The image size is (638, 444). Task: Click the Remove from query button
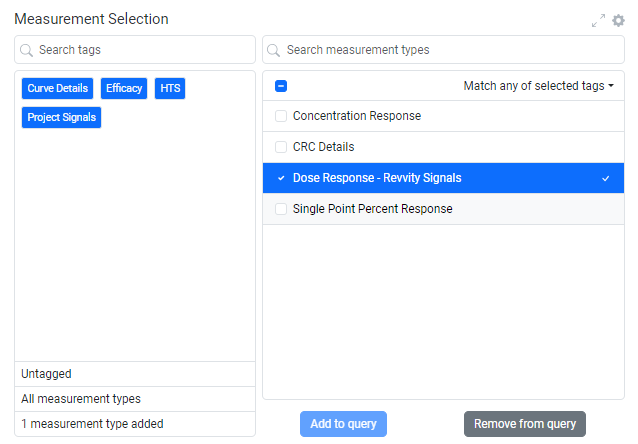click(x=525, y=424)
